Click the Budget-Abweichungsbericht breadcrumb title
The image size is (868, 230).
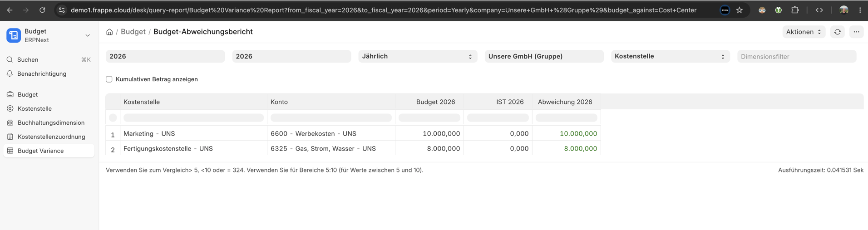coord(203,32)
